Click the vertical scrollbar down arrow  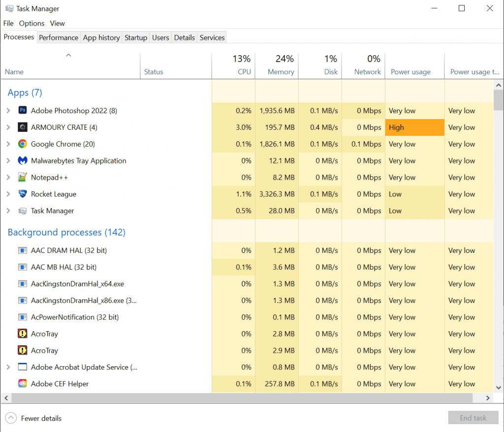[x=499, y=388]
